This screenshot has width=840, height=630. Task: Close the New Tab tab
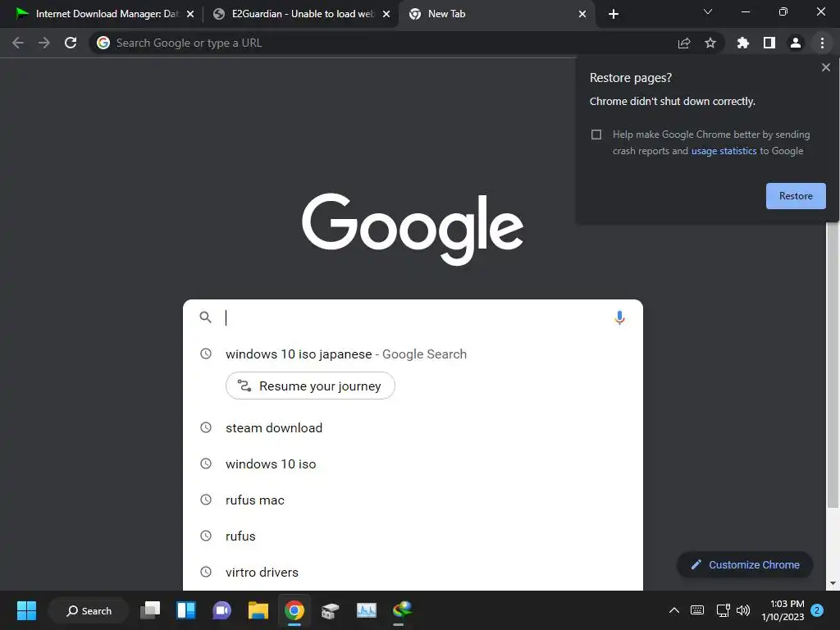[582, 14]
